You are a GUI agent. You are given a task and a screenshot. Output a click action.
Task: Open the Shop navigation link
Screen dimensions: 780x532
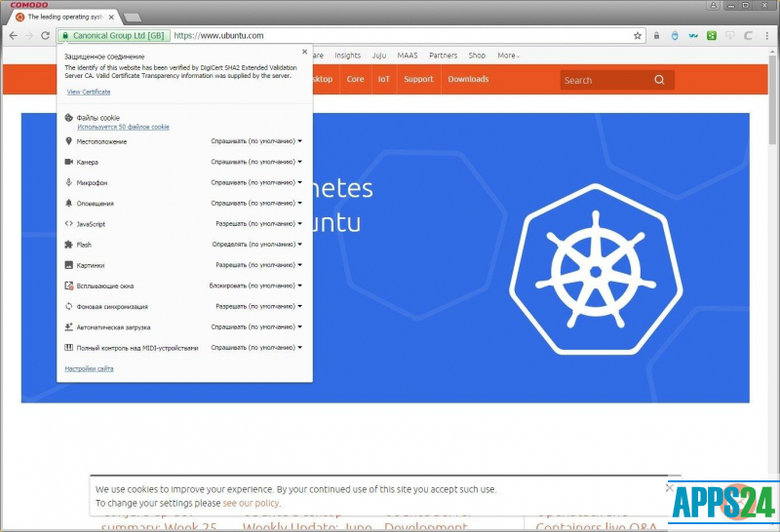[477, 56]
